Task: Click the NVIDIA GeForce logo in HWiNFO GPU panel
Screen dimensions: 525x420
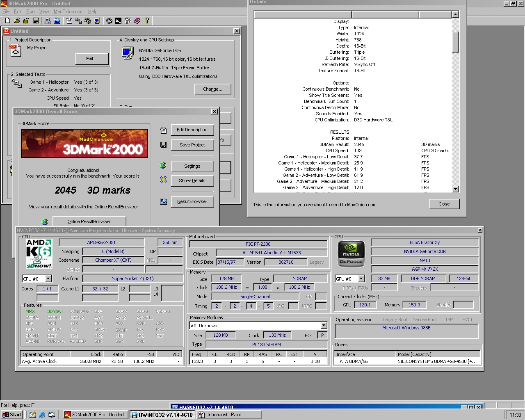Action: pyautogui.click(x=351, y=253)
